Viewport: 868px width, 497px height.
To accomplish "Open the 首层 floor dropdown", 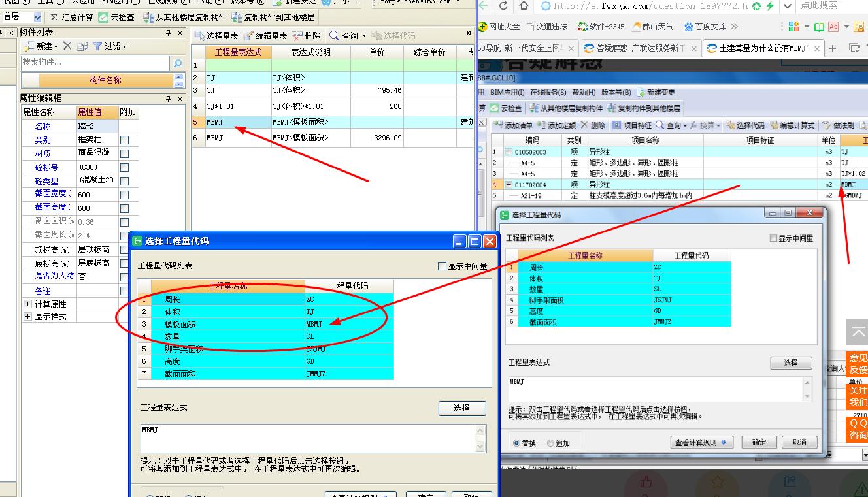I will click(x=38, y=17).
